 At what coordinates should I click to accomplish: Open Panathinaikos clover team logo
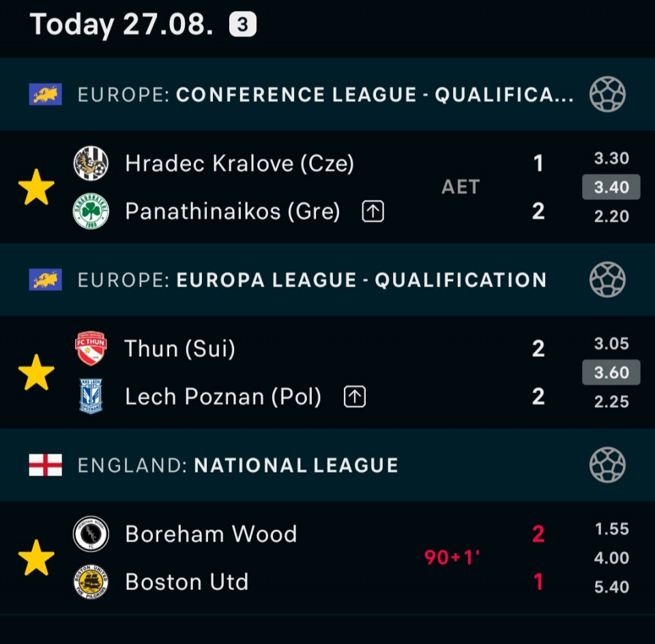tap(91, 211)
